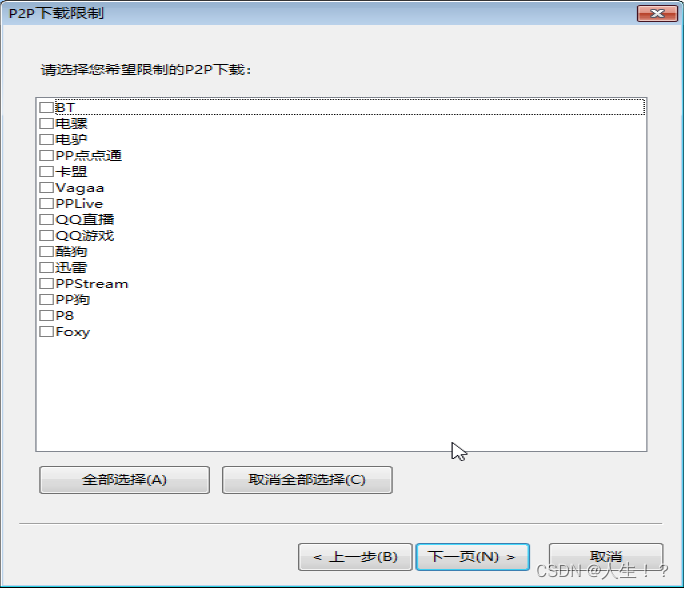
Task: Click the 取消 button
Action: (x=606, y=557)
